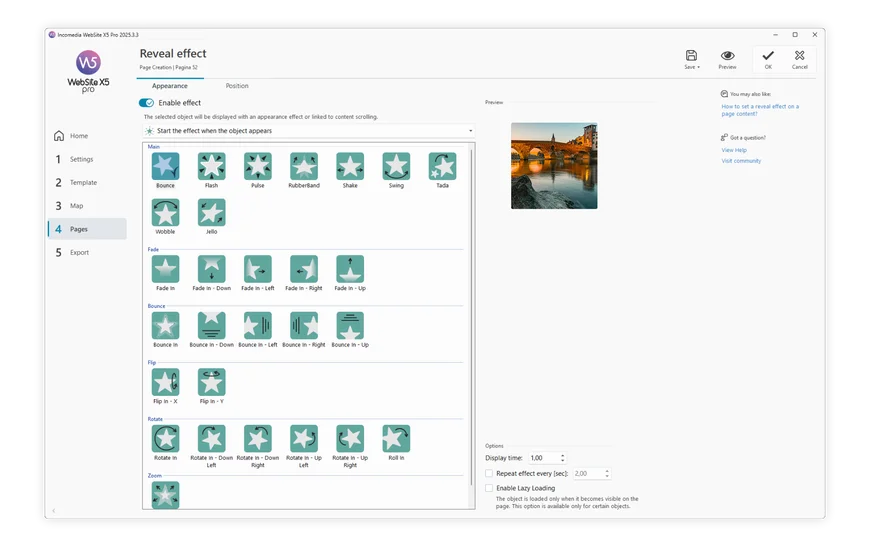The width and height of the screenshot is (870, 547).
Task: Check the Repeat effect every checkbox
Action: (489, 473)
